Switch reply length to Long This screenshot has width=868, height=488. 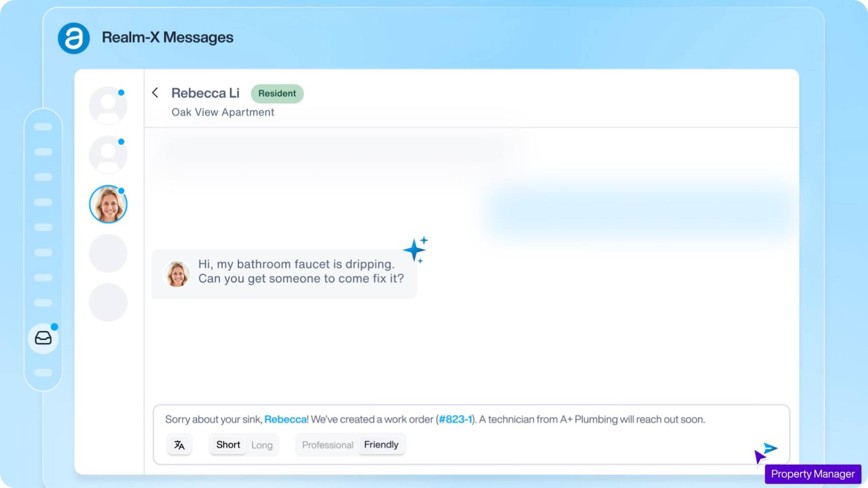pos(262,445)
